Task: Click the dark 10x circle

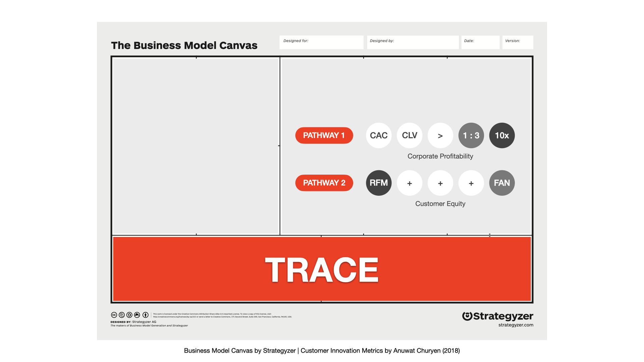Action: pos(502,135)
